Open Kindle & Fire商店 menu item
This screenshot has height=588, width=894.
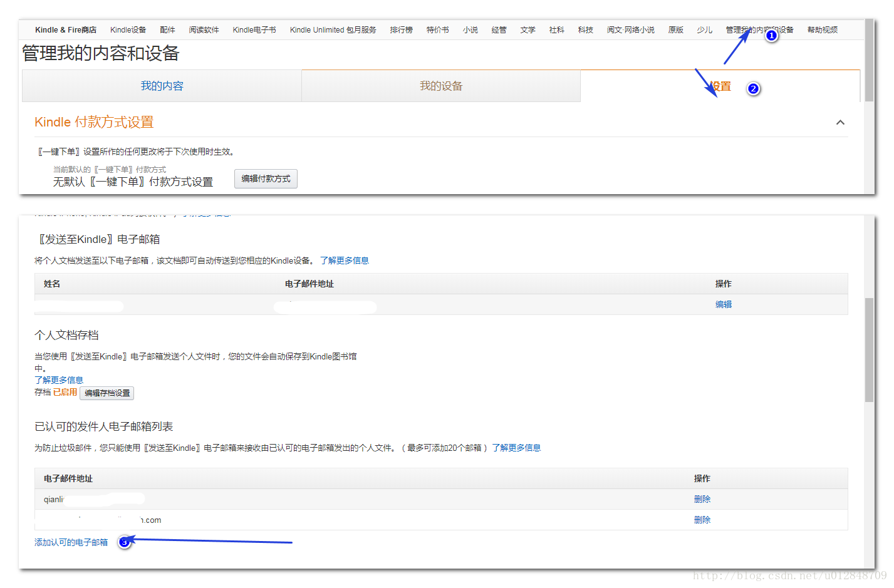(66, 30)
